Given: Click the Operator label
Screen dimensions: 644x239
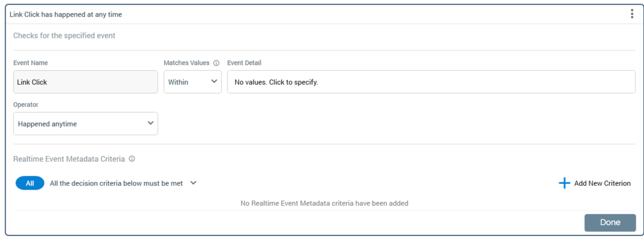Looking at the screenshot, I should coord(26,105).
